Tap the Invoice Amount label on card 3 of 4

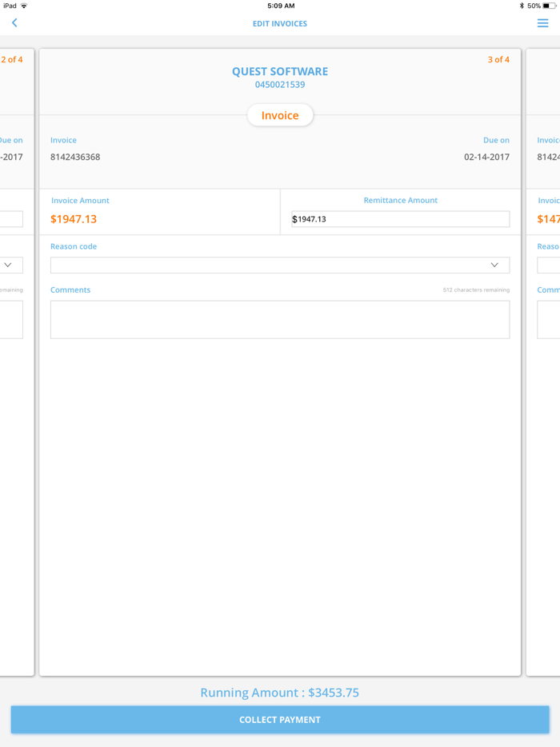point(80,201)
